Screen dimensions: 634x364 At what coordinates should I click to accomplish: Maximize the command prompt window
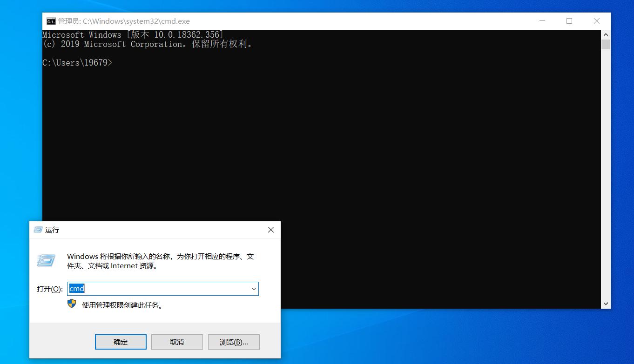[x=569, y=21]
